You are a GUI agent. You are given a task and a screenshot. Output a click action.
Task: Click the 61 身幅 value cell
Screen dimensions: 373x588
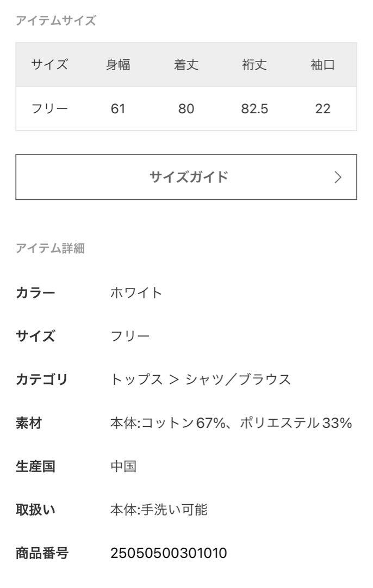coord(118,109)
